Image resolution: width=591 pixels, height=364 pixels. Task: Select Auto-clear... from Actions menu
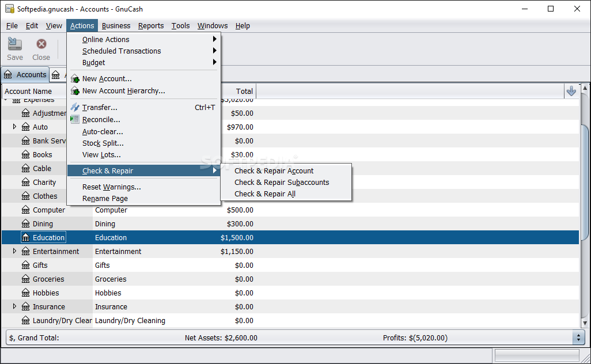[143, 131]
